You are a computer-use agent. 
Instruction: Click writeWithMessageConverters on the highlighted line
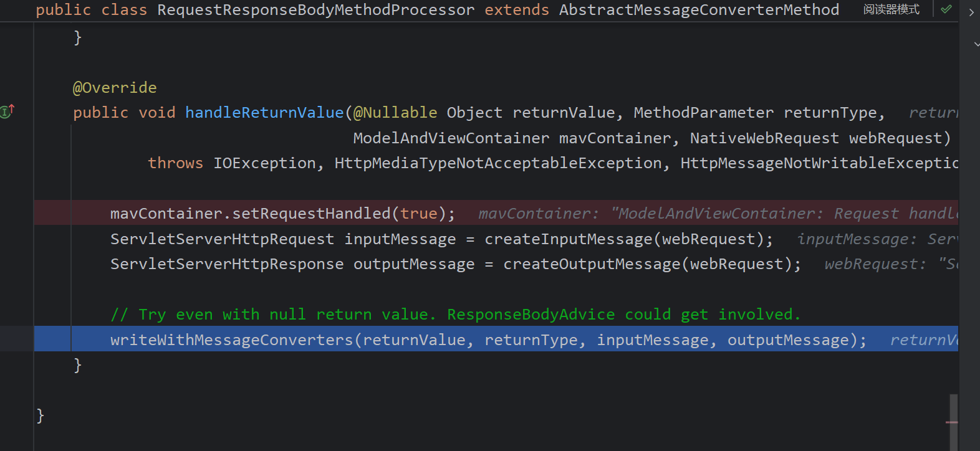[x=232, y=340]
